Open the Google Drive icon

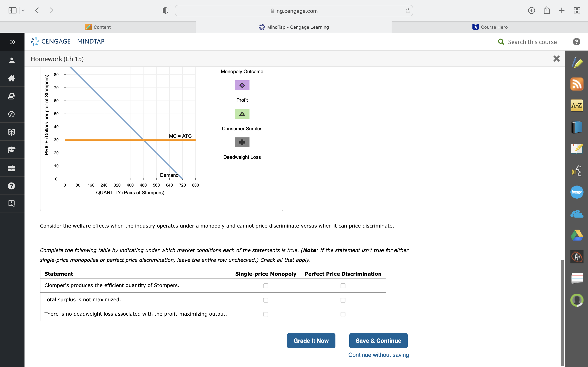coord(577,235)
